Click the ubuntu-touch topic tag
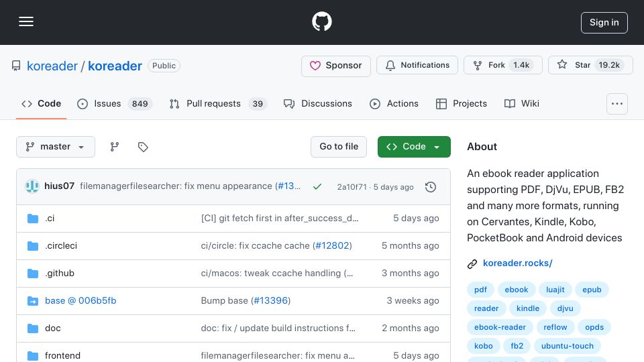 click(x=568, y=346)
